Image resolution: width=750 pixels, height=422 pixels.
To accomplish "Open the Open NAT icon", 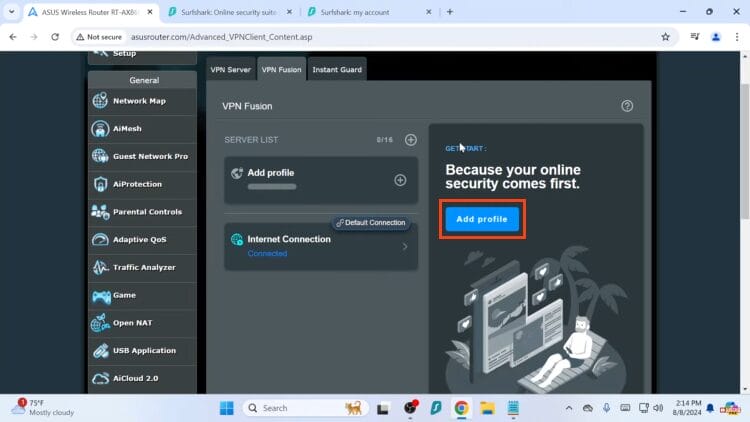I will (x=100, y=323).
